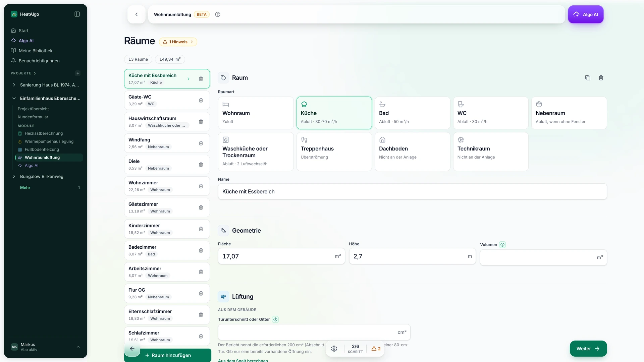The image size is (644, 362).
Task: Click the floating back arrow above Raum hinzufügen
Action: (132, 349)
